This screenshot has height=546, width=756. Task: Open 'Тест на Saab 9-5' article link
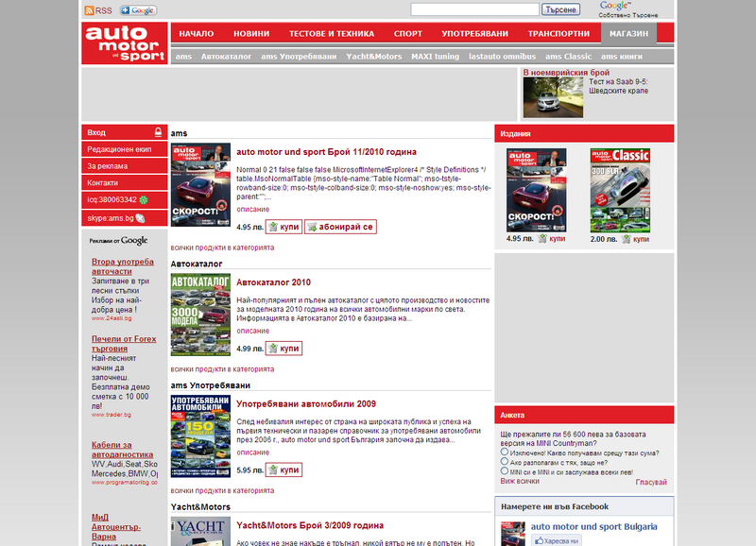[x=619, y=86]
